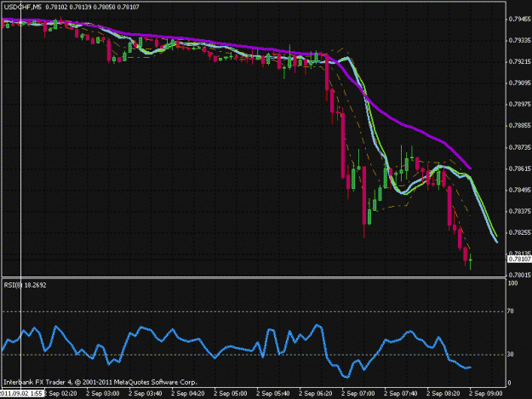Click the RSI(8) 18.2692 indicator label
The image size is (532, 399).
tap(25, 285)
